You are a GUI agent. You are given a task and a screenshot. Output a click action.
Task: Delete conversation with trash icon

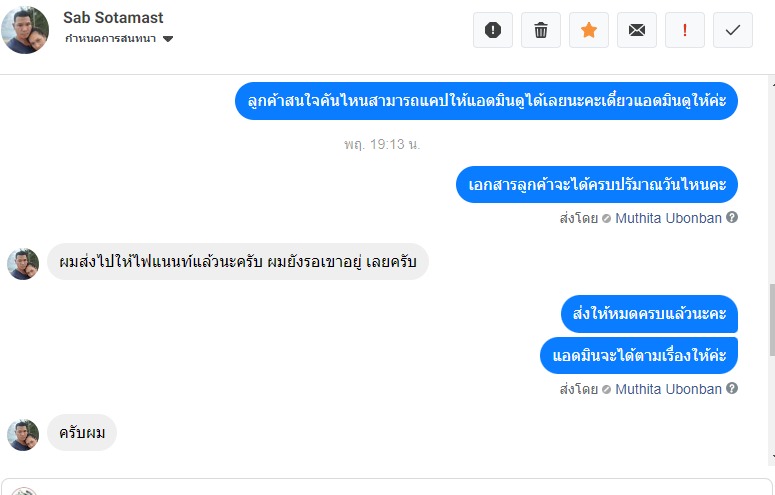click(541, 30)
